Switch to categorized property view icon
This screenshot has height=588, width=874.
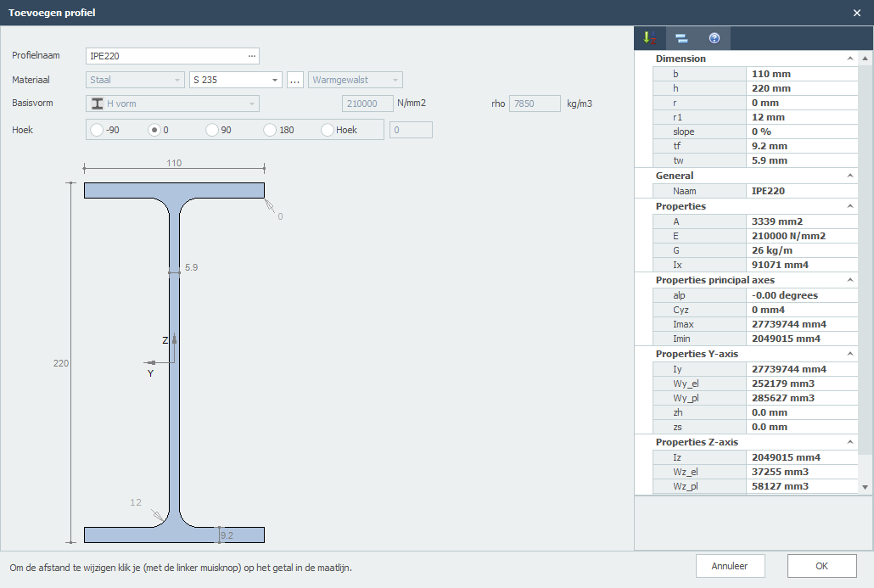tap(681, 38)
